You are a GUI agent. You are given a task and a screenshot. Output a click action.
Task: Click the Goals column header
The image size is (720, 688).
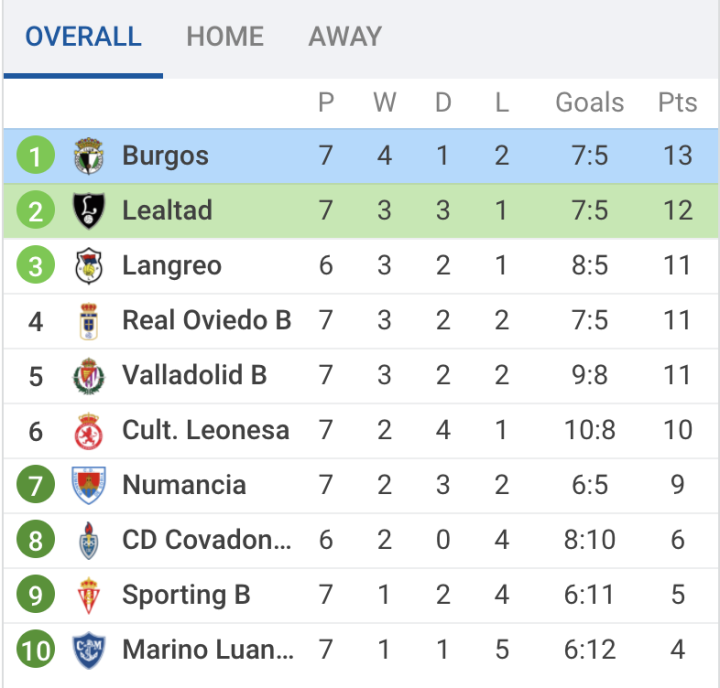point(589,103)
